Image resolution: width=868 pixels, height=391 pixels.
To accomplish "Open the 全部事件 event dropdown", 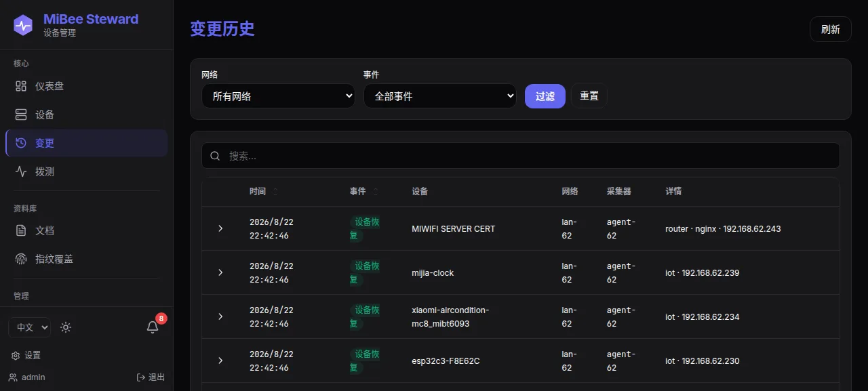I will coord(440,96).
